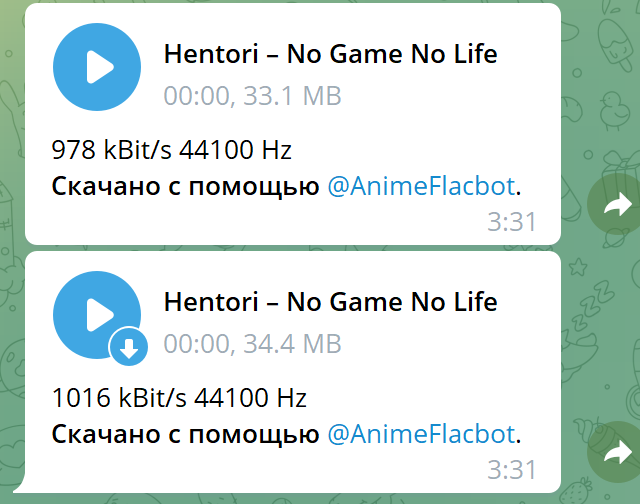Click the second Hentori – No Game No Life title
Viewport: 640px width, 504px height.
[331, 302]
